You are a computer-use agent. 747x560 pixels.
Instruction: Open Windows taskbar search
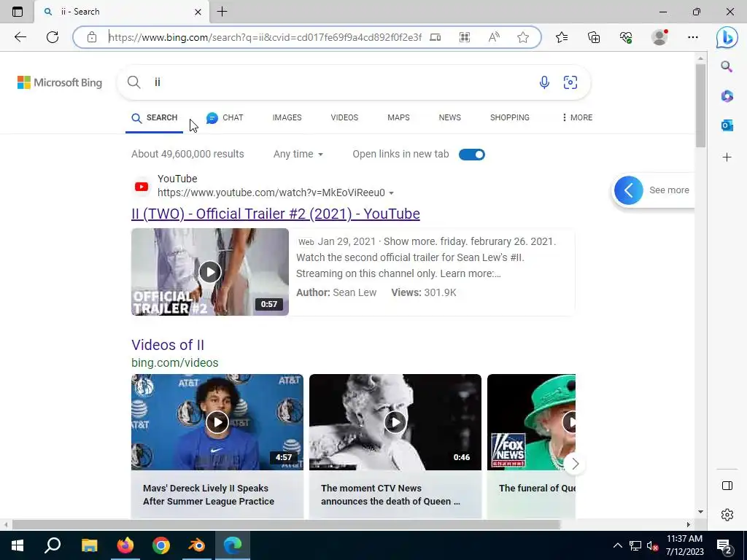(x=53, y=545)
